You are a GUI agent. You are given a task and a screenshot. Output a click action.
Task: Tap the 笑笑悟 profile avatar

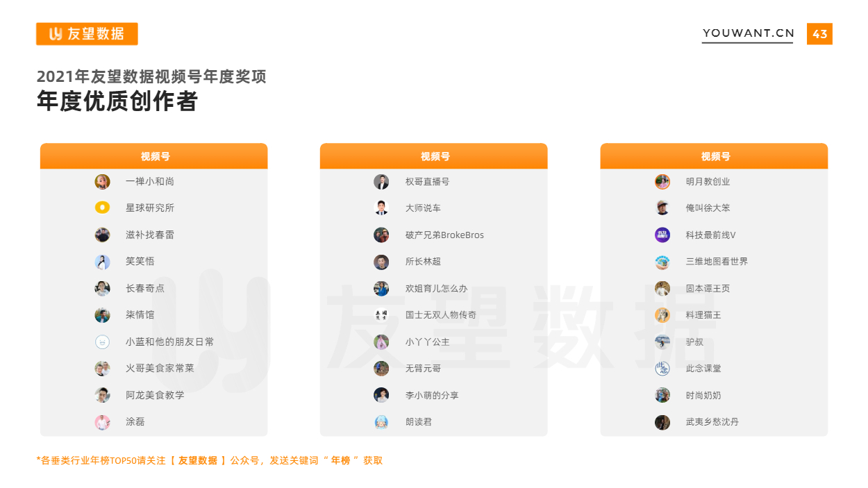click(102, 262)
